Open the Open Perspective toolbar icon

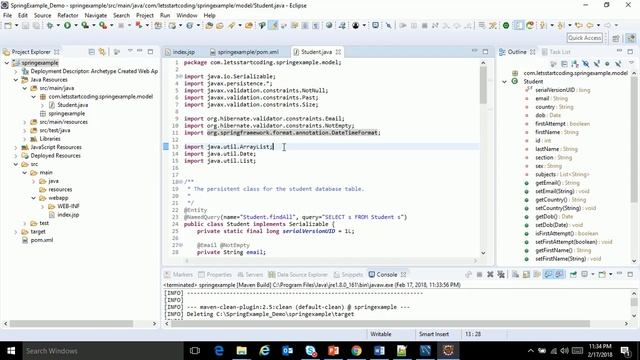pyautogui.click(x=616, y=38)
